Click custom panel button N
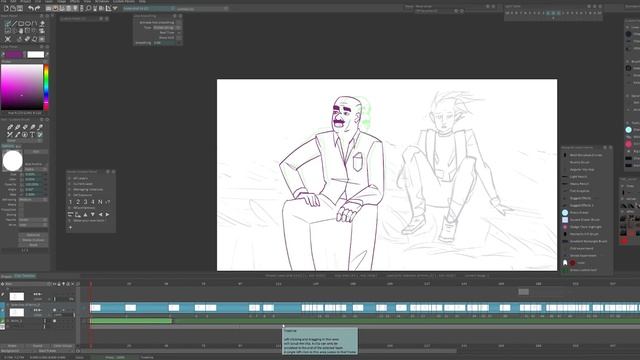Viewport: 640px width, 360px height. click(x=100, y=202)
